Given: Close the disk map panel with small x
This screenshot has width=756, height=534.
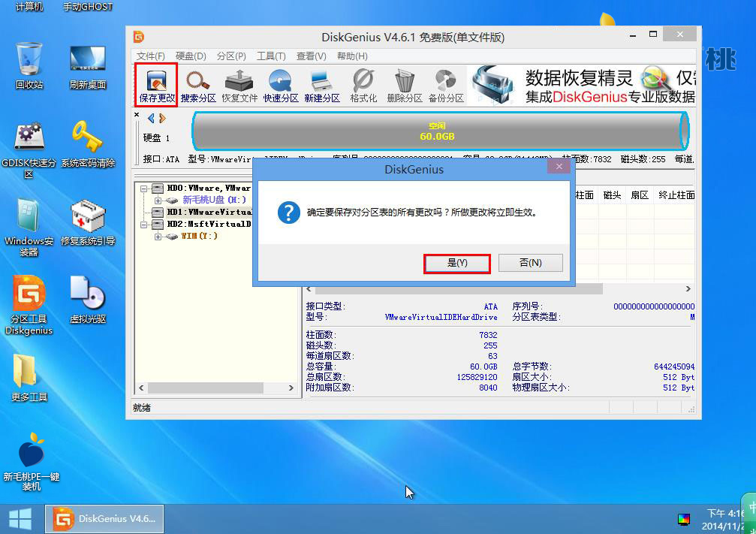Looking at the screenshot, I should [137, 114].
